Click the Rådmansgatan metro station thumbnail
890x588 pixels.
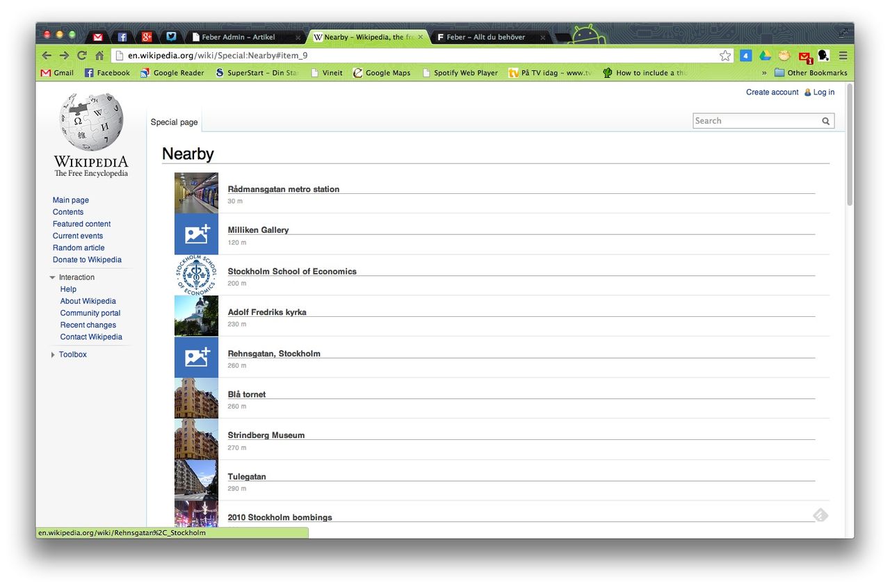196,193
